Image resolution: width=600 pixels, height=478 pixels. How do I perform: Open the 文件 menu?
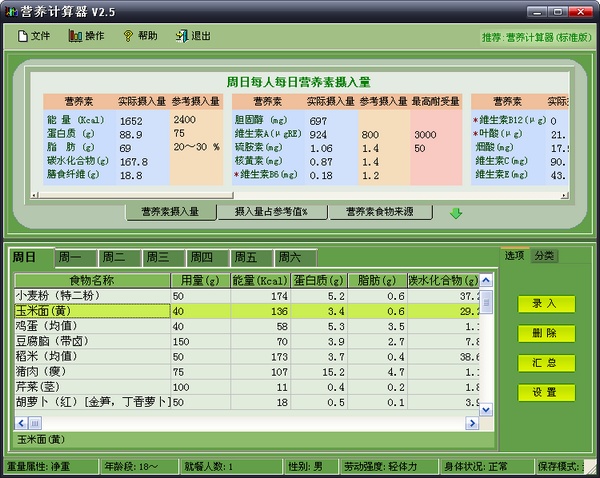pyautogui.click(x=33, y=36)
